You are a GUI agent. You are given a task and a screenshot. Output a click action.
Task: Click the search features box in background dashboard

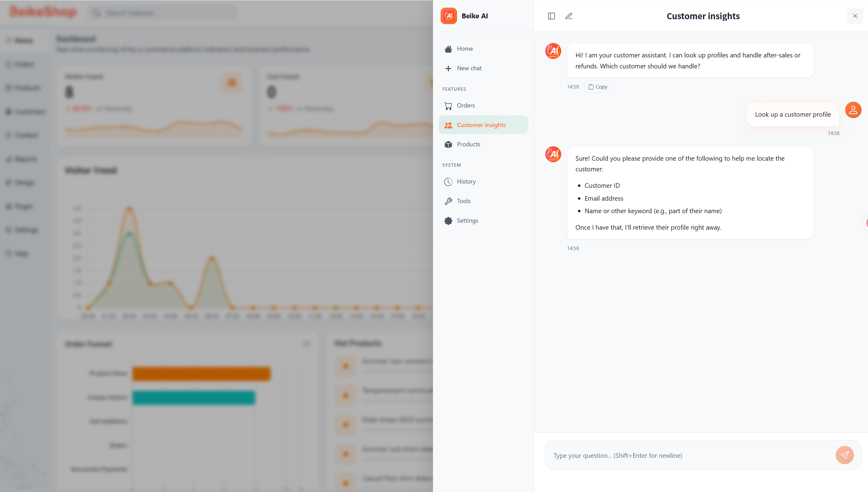(x=163, y=13)
